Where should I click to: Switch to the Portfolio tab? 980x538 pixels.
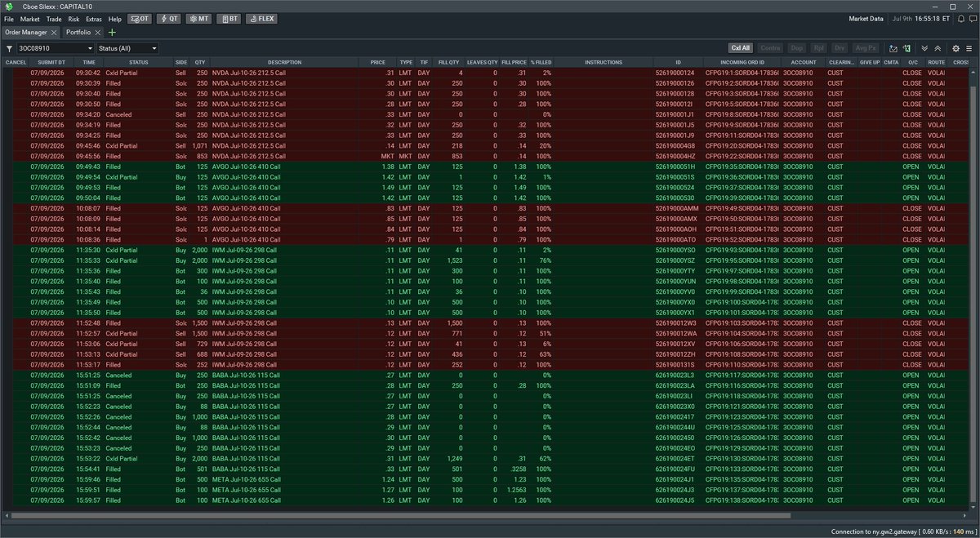(78, 33)
